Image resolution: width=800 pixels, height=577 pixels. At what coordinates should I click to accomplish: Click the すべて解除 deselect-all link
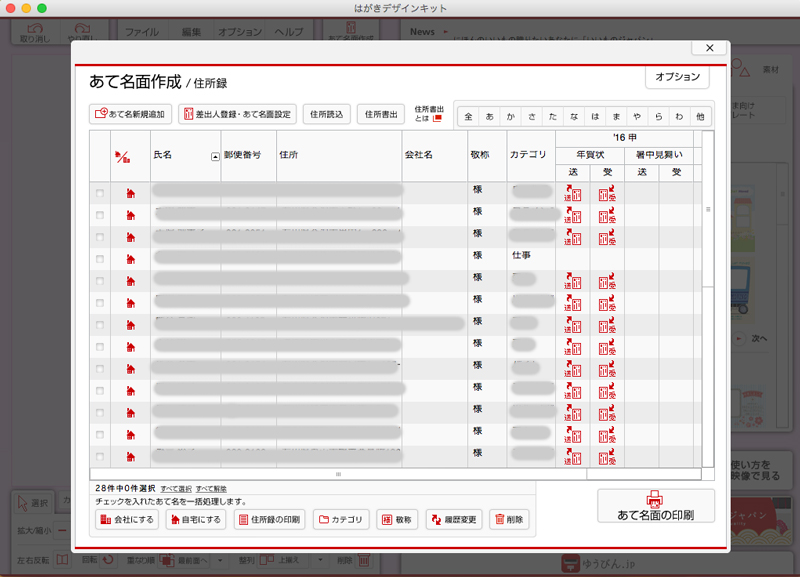click(x=211, y=489)
